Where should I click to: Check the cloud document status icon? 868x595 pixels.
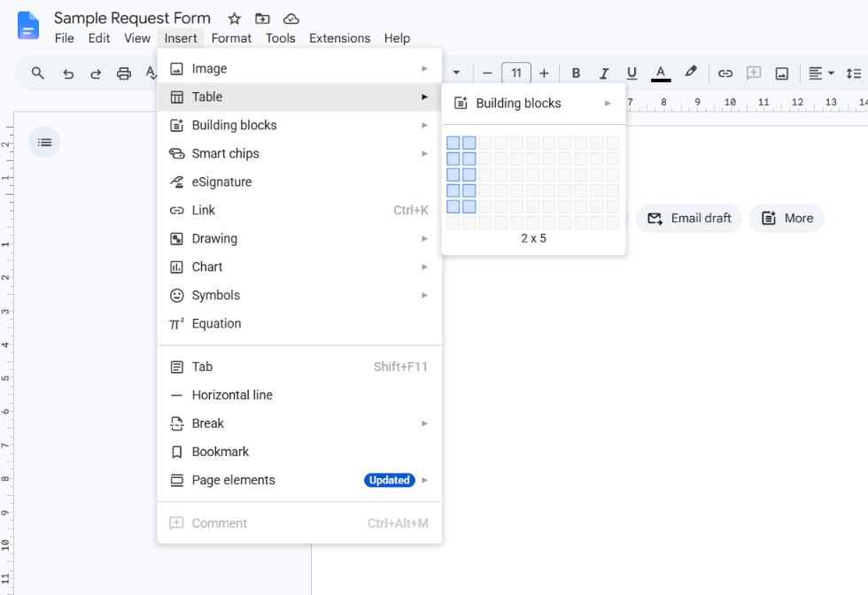point(291,19)
